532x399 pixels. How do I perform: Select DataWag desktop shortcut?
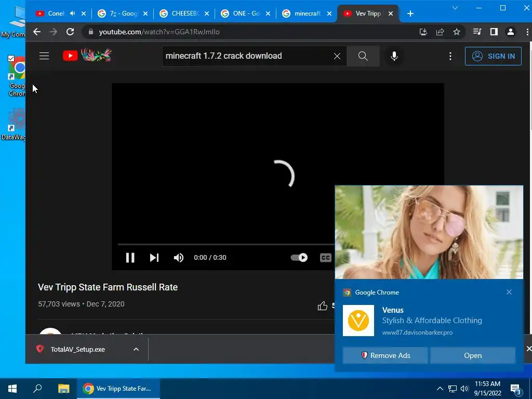pos(14,124)
